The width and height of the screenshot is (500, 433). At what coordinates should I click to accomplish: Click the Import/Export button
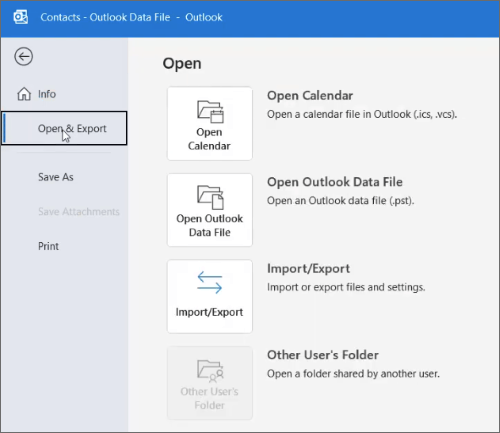(210, 296)
